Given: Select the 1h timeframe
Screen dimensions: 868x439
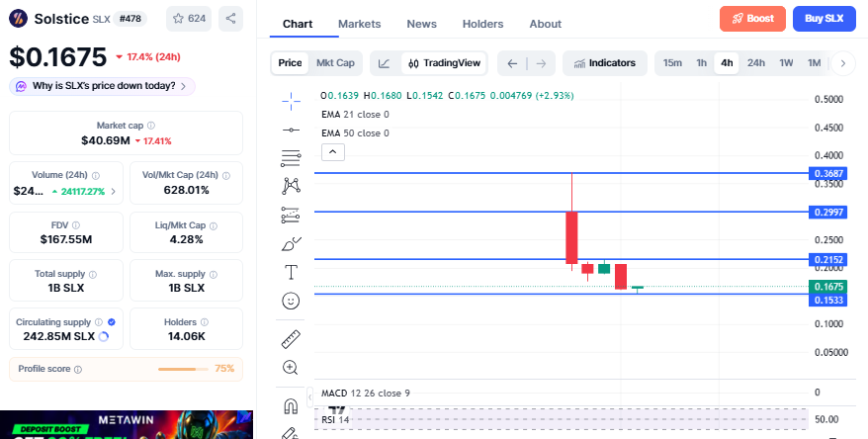Looking at the screenshot, I should click(x=701, y=63).
